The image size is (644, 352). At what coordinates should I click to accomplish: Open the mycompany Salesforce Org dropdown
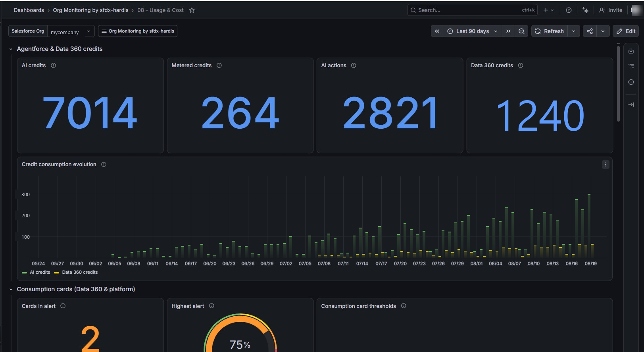coord(71,31)
